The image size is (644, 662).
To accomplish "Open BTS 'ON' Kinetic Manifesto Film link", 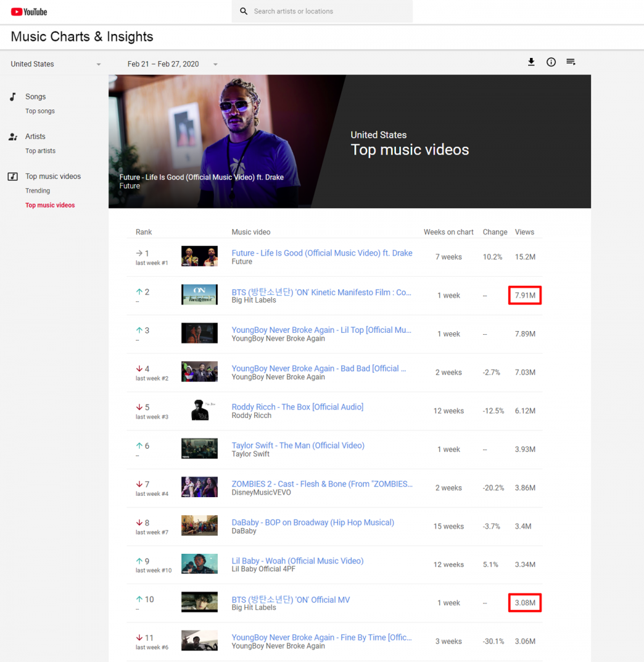I will coord(321,292).
